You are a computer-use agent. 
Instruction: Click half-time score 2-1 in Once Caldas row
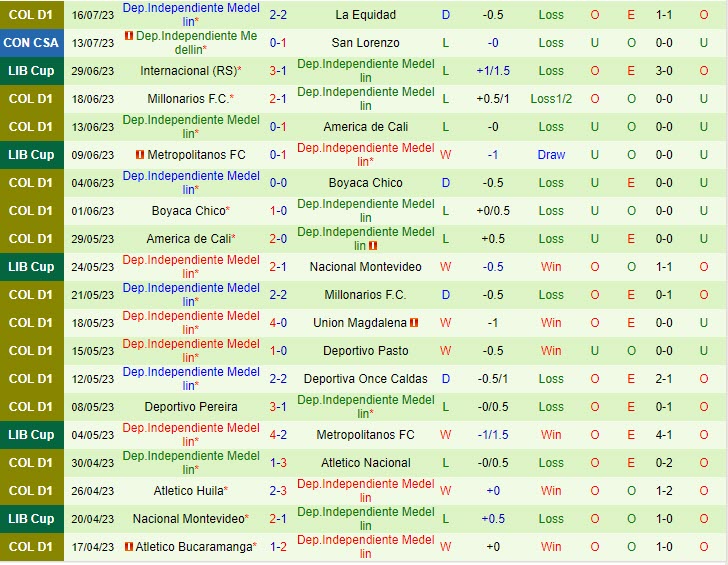point(664,379)
